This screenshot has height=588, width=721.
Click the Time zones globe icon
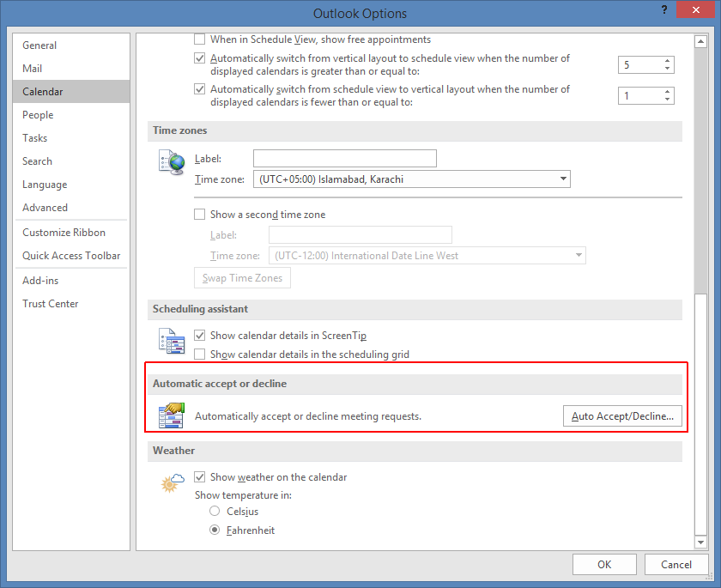click(x=172, y=162)
